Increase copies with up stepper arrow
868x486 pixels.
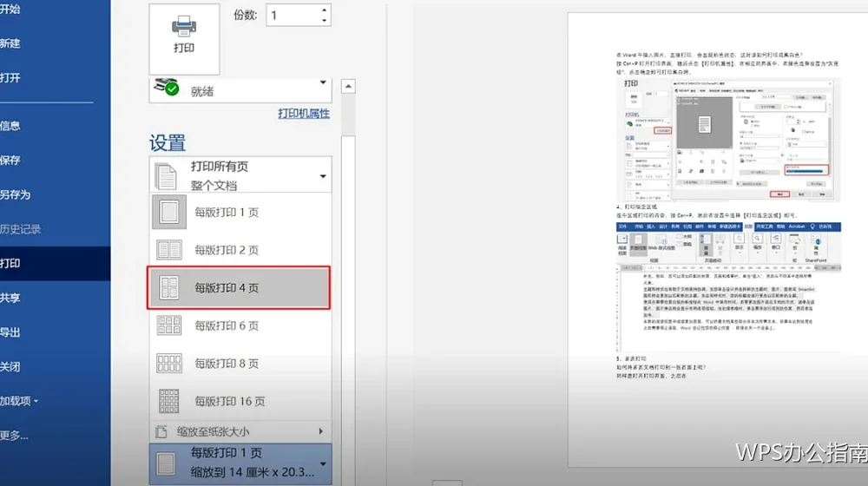tap(325, 10)
